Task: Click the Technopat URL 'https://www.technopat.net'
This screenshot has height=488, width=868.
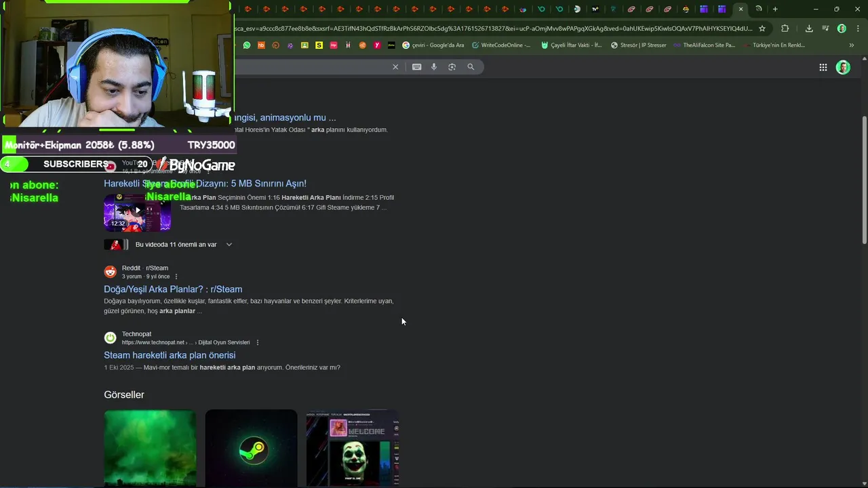Action: [x=153, y=342]
